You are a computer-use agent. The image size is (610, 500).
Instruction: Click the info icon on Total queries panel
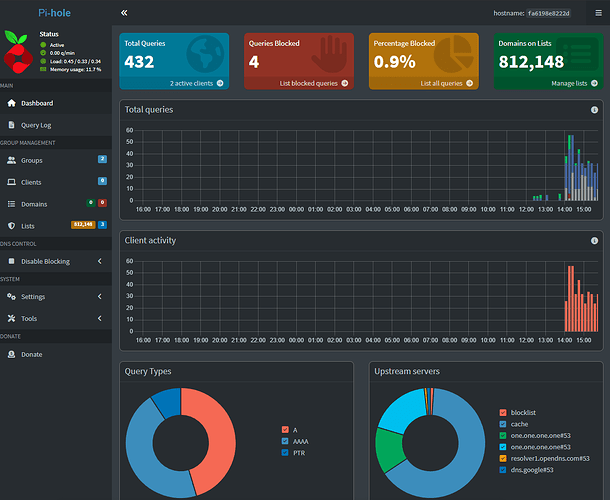click(594, 110)
